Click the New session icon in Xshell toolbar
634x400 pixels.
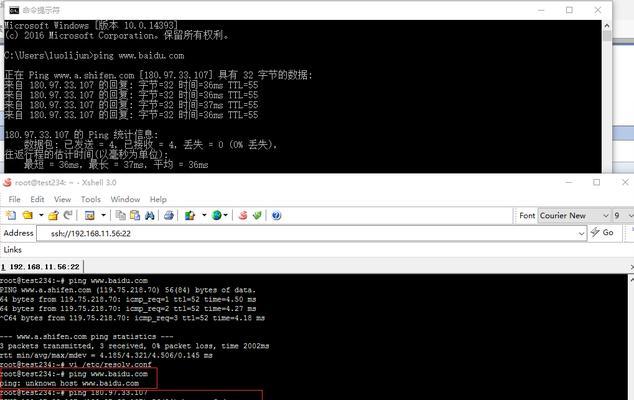pyautogui.click(x=11, y=215)
